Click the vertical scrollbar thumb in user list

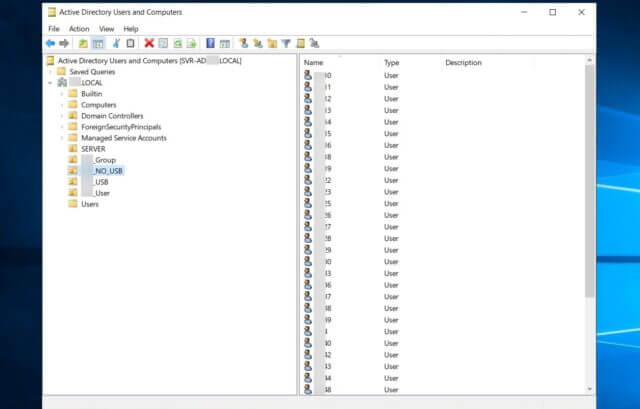[589, 181]
